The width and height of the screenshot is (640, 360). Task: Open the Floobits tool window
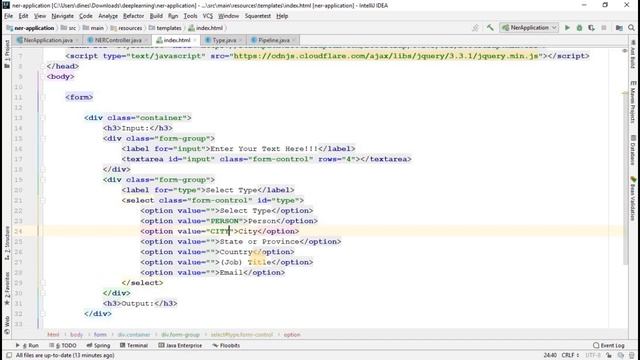click(226, 345)
